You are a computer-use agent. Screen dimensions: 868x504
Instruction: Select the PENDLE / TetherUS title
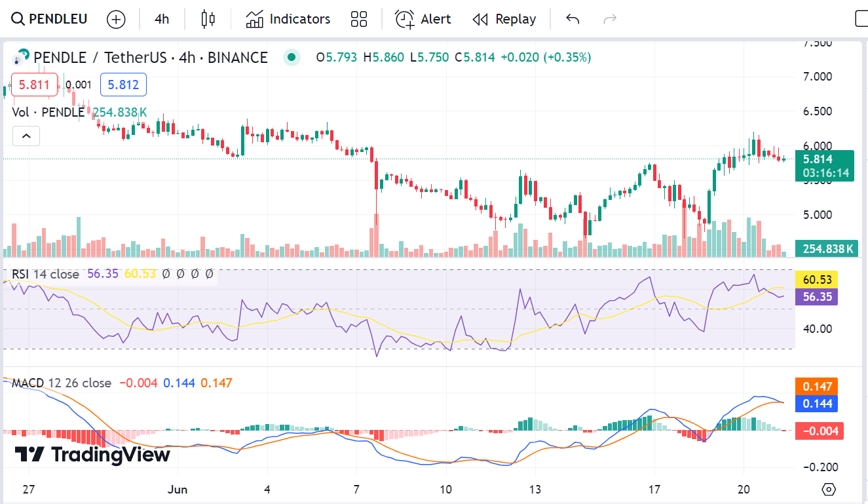click(x=150, y=58)
